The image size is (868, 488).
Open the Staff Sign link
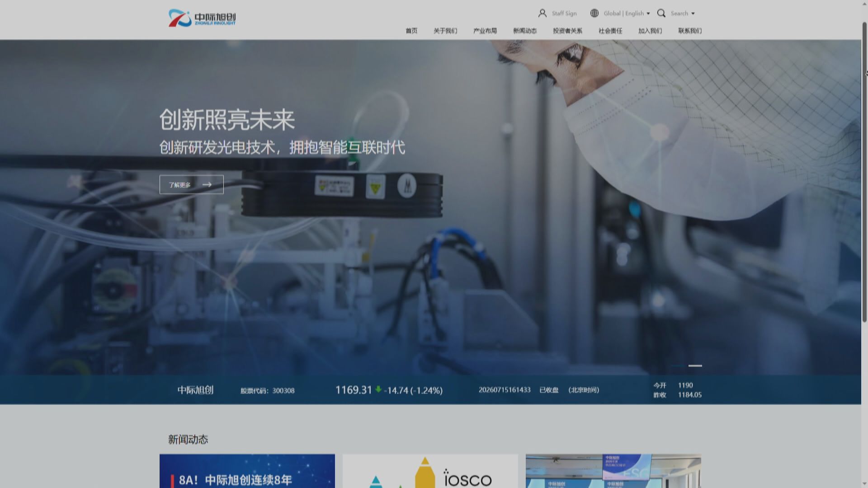coord(564,14)
